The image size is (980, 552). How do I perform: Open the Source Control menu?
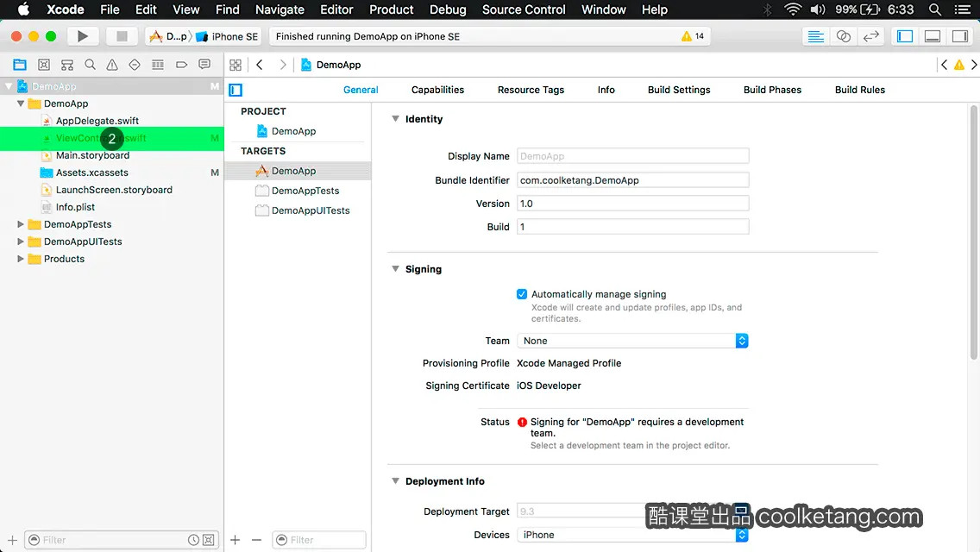pyautogui.click(x=524, y=9)
